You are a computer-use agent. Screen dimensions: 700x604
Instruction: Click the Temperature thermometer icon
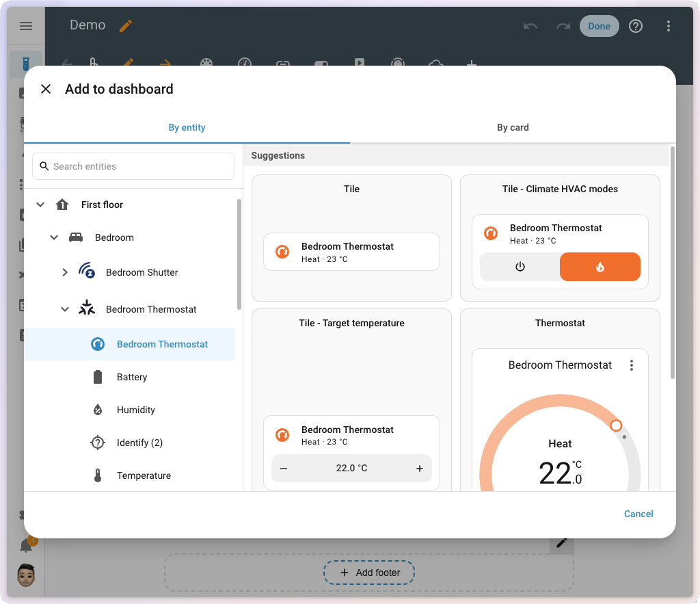(98, 475)
